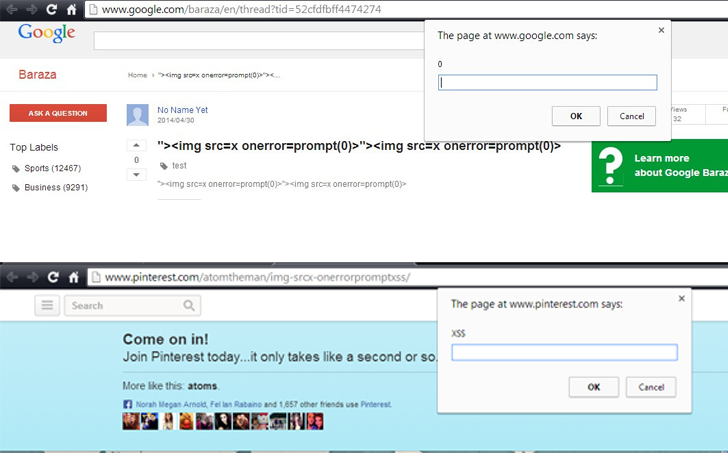This screenshot has height=453, width=728.
Task: Click OK in the pinterest.com prompt dialog
Action: point(594,387)
